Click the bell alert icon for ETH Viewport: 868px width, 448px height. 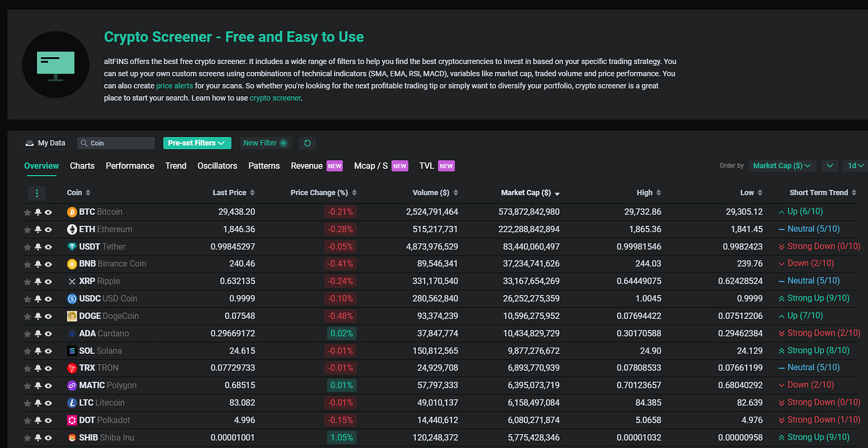(x=38, y=230)
